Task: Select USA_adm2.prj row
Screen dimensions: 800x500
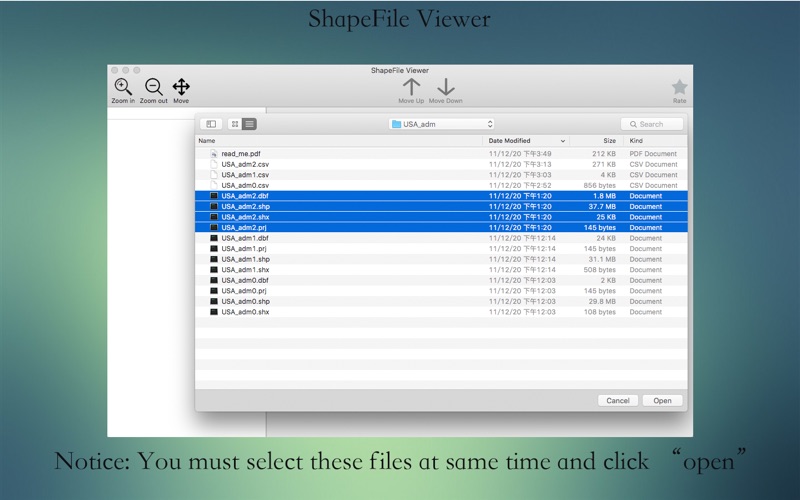Action: click(x=441, y=228)
